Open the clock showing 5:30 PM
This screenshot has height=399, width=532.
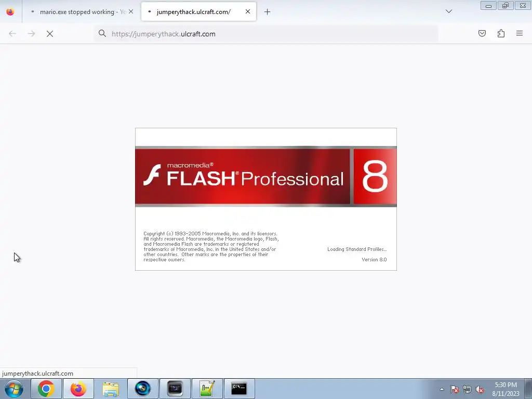pyautogui.click(x=506, y=389)
